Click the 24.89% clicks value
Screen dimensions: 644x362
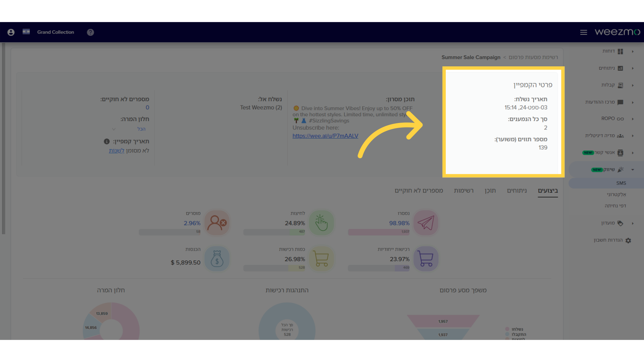pos(295,223)
